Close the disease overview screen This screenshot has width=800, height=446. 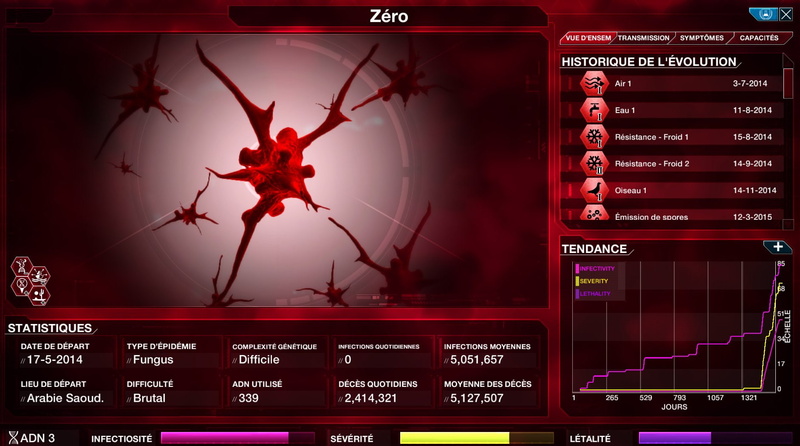786,14
